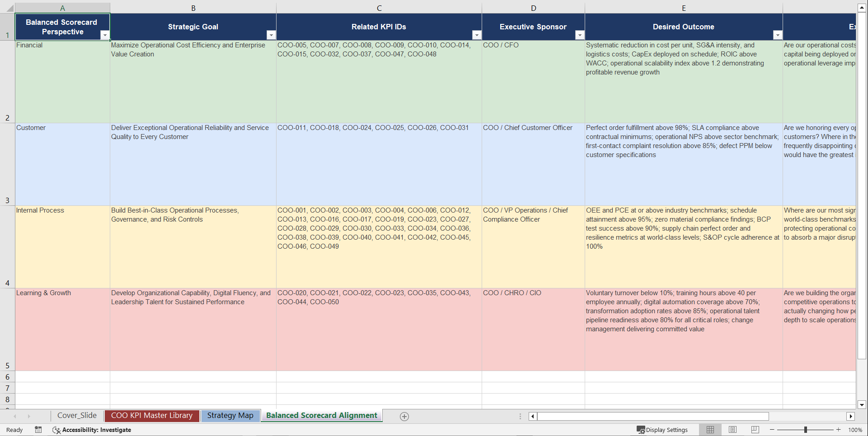Screen dimensions: 868x436
Task: Click the horizontal scrollbar right arrow
Action: (851, 416)
